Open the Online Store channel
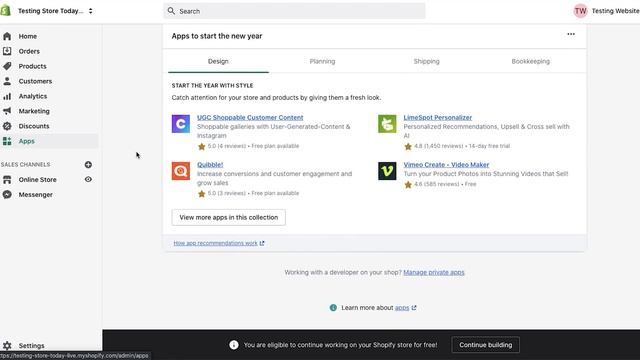This screenshot has height=360, width=640. tap(38, 180)
